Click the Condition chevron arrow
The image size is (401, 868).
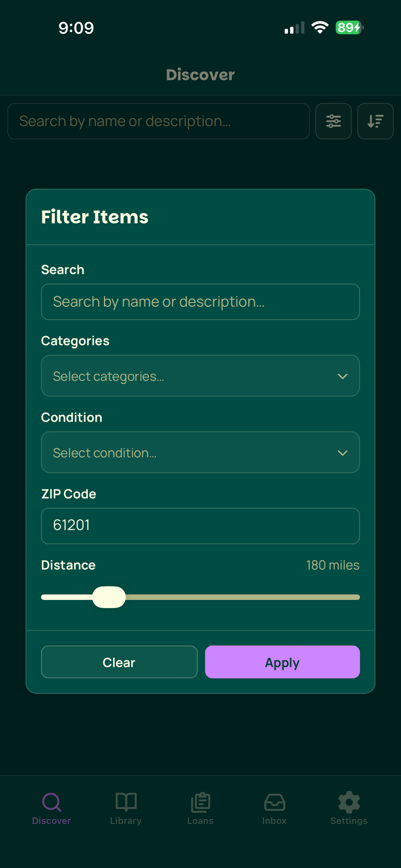[x=342, y=453]
